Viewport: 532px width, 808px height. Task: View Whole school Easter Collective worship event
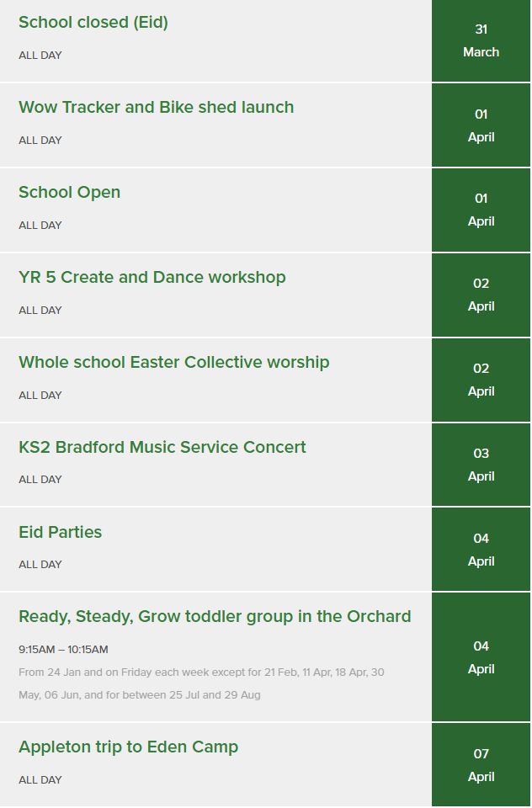coord(174,363)
